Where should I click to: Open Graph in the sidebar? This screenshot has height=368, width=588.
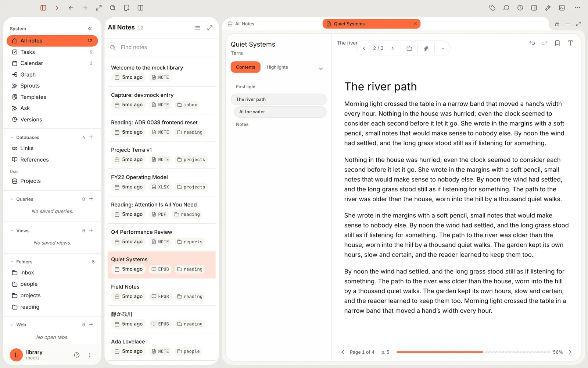click(52, 74)
